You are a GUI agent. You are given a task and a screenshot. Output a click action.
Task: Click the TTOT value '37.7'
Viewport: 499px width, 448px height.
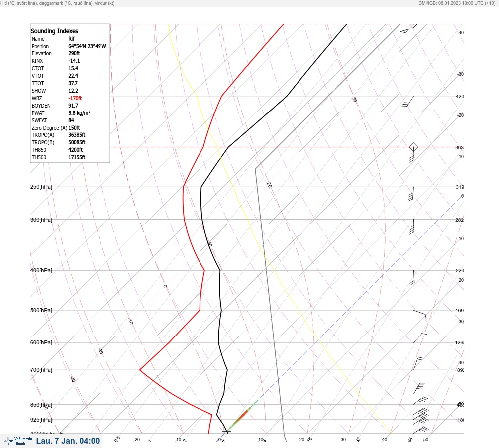coord(73,83)
